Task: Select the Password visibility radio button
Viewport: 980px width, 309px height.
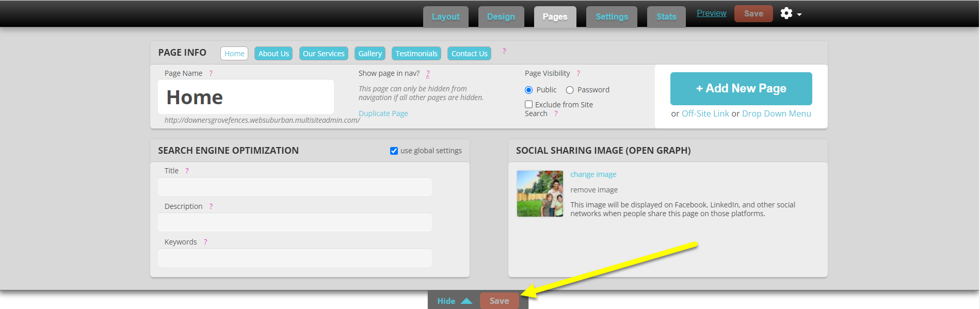Action: coord(570,90)
